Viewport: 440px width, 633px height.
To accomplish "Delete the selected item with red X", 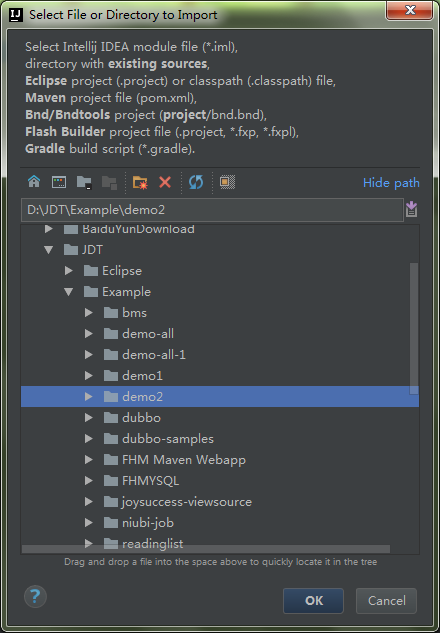I will click(165, 182).
